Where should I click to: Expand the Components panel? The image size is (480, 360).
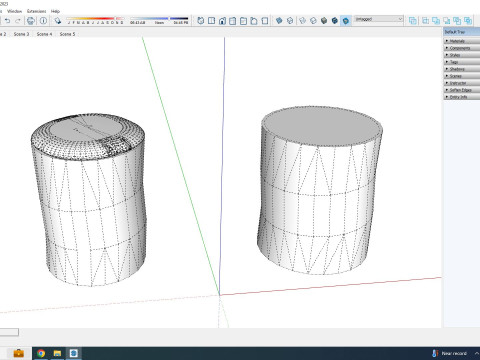(x=462, y=48)
